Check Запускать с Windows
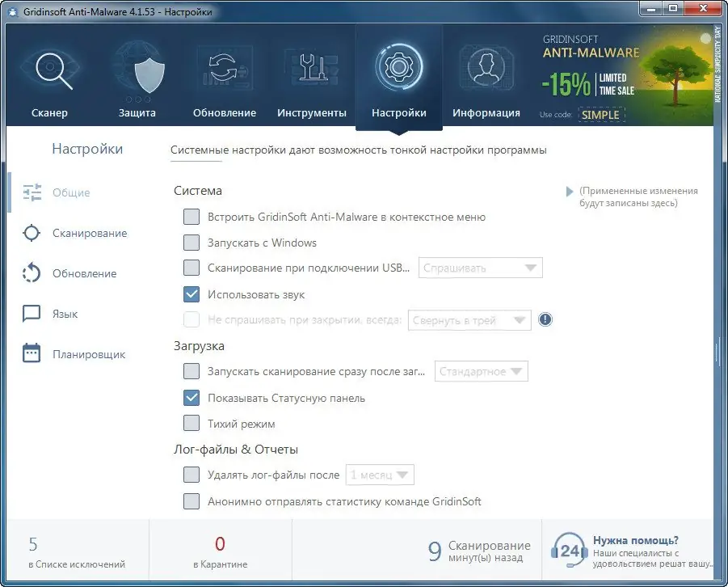This screenshot has width=728, height=587. click(x=191, y=242)
